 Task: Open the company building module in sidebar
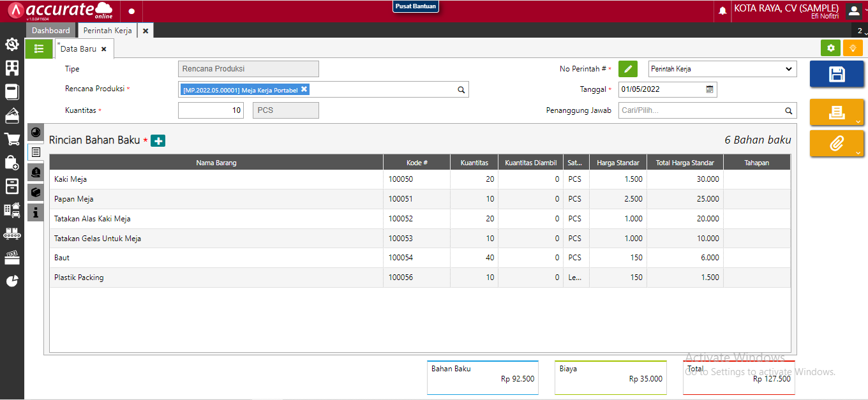pyautogui.click(x=11, y=68)
